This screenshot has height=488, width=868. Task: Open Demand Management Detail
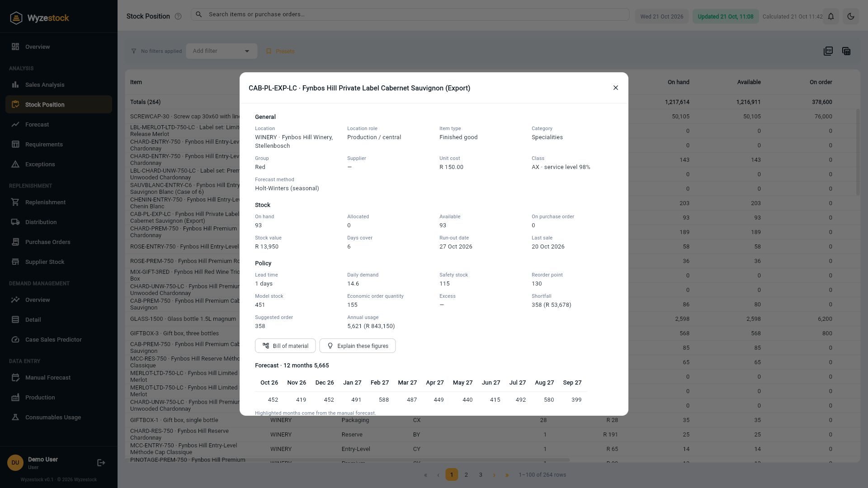pyautogui.click(x=59, y=319)
